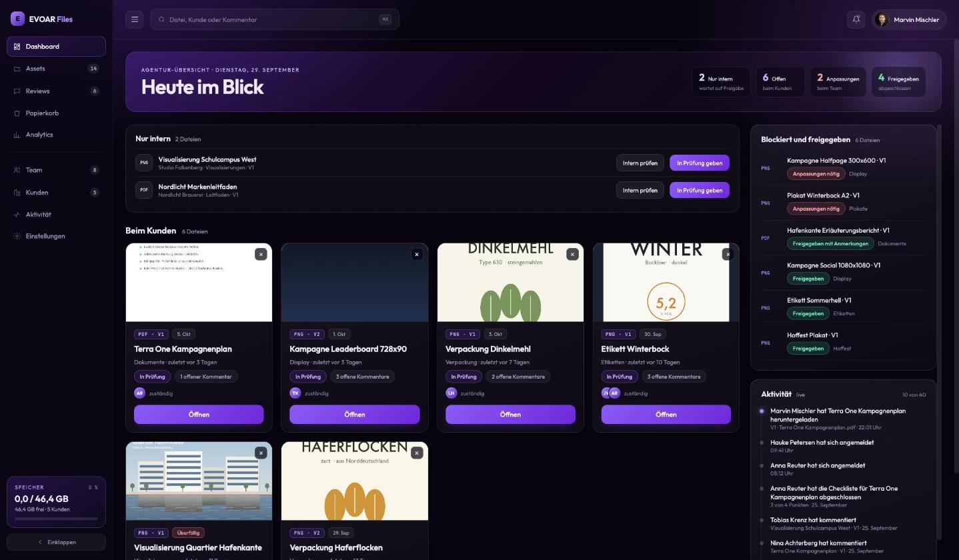Toggle the sidebar hamburger menu
Screen dimensions: 959x560
coord(135,19)
